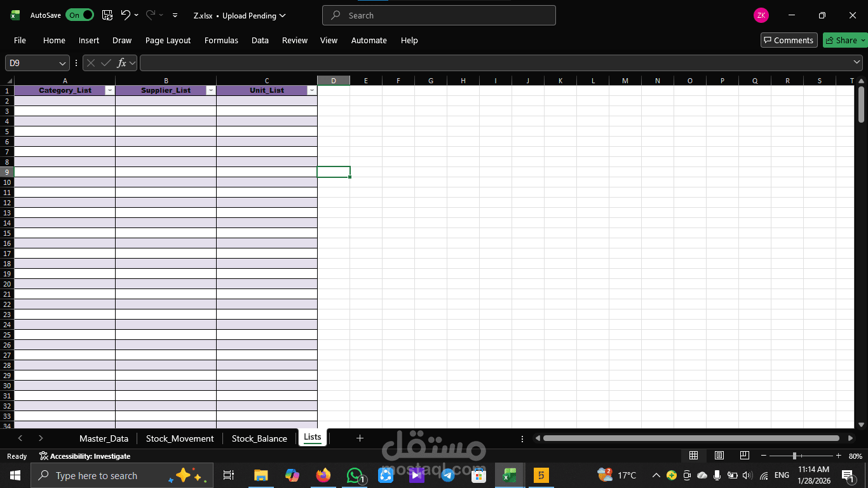Open file name Upload Pending dropdown

(x=283, y=15)
